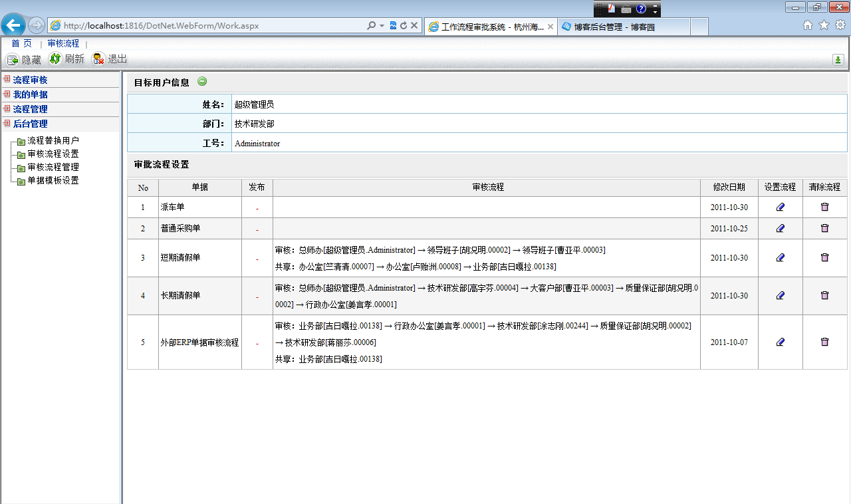Open the favorites star icon
The width and height of the screenshot is (851, 504).
pyautogui.click(x=824, y=25)
